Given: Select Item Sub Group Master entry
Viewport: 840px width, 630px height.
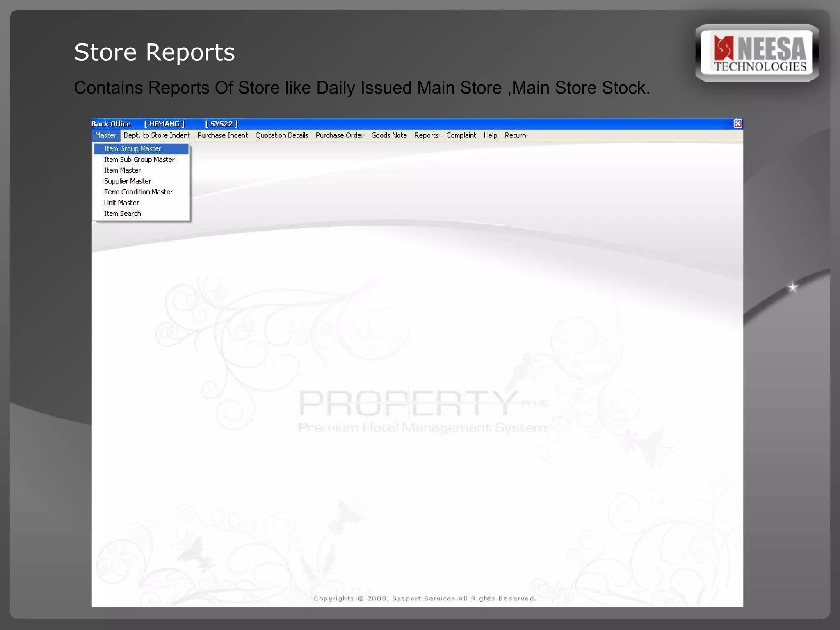Looking at the screenshot, I should click(x=141, y=160).
